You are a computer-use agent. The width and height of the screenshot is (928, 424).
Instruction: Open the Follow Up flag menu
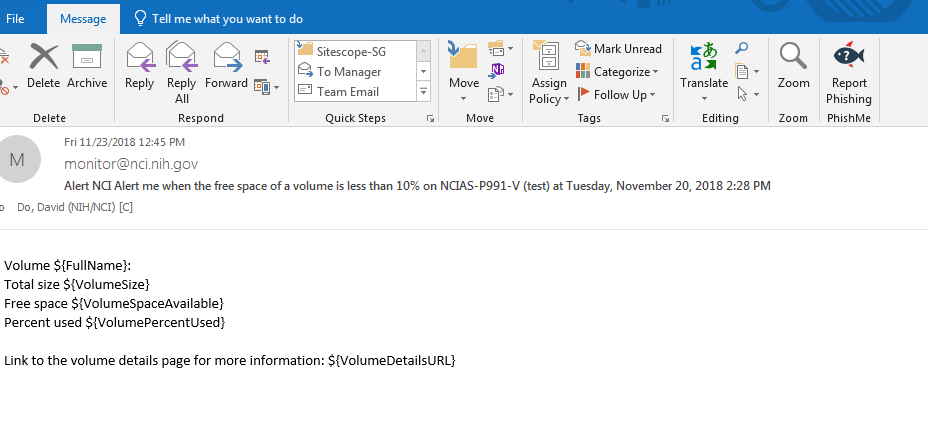616,95
